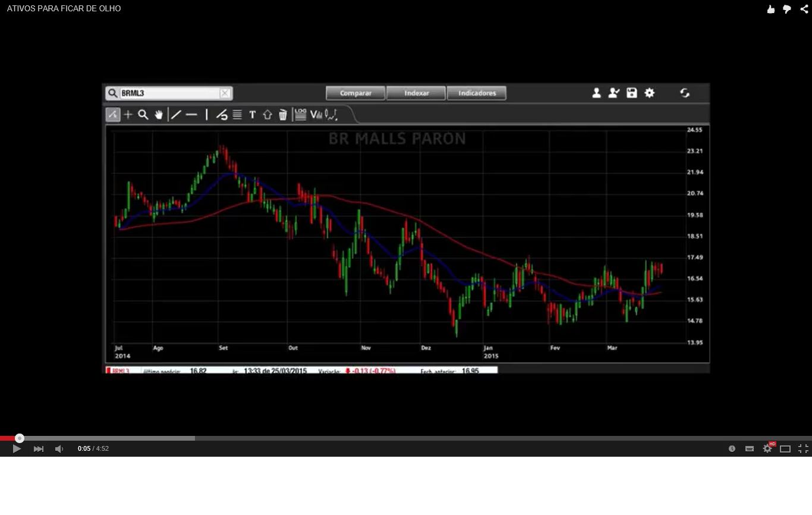
Task: Choose the horizontal line tool
Action: tap(191, 115)
